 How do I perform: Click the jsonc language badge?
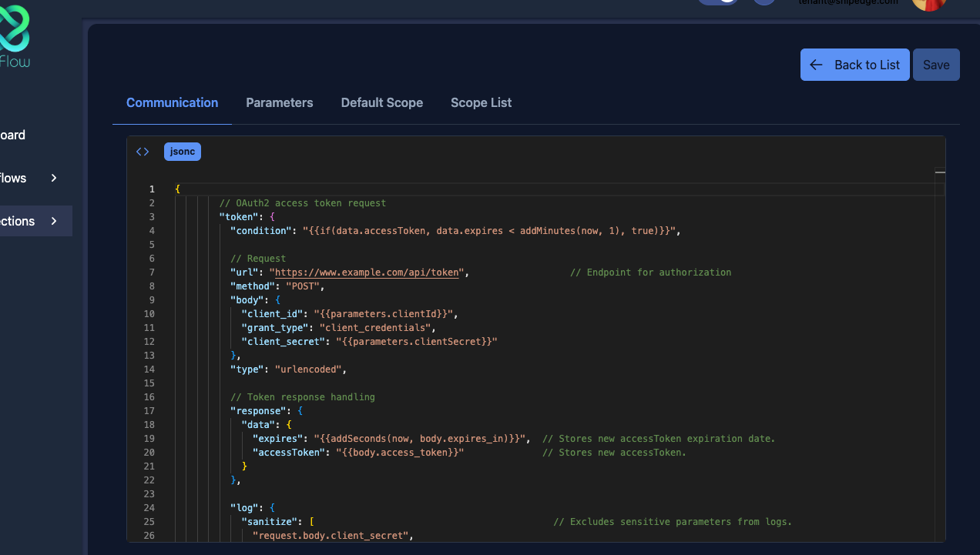[x=183, y=152]
